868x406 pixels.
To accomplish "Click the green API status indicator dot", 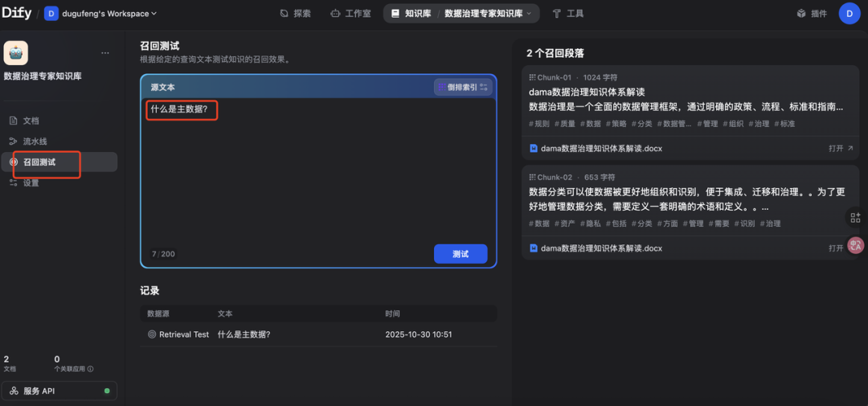I will pyautogui.click(x=107, y=391).
